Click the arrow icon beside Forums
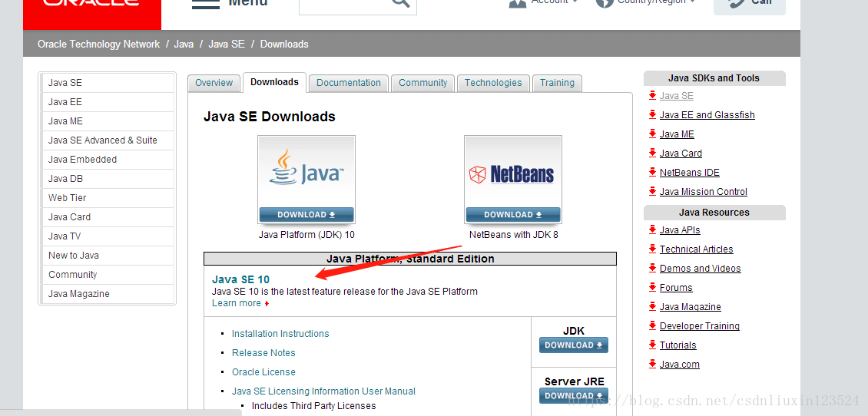The image size is (868, 416). [x=652, y=288]
